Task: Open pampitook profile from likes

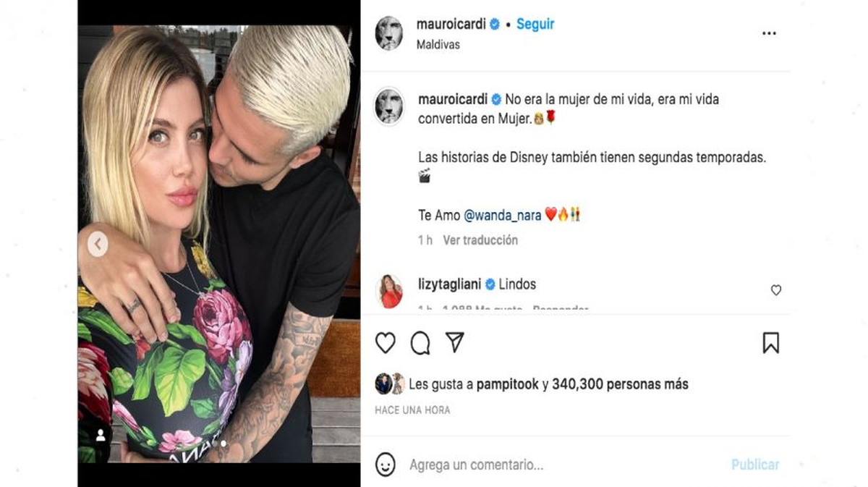Action: click(507, 384)
